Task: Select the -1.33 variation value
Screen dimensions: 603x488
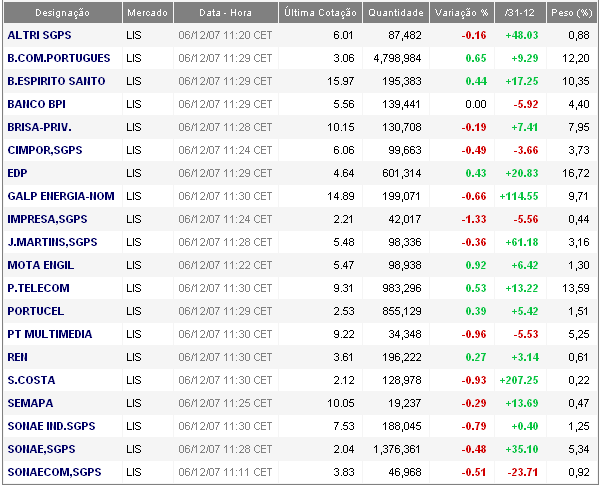Action: click(x=474, y=219)
